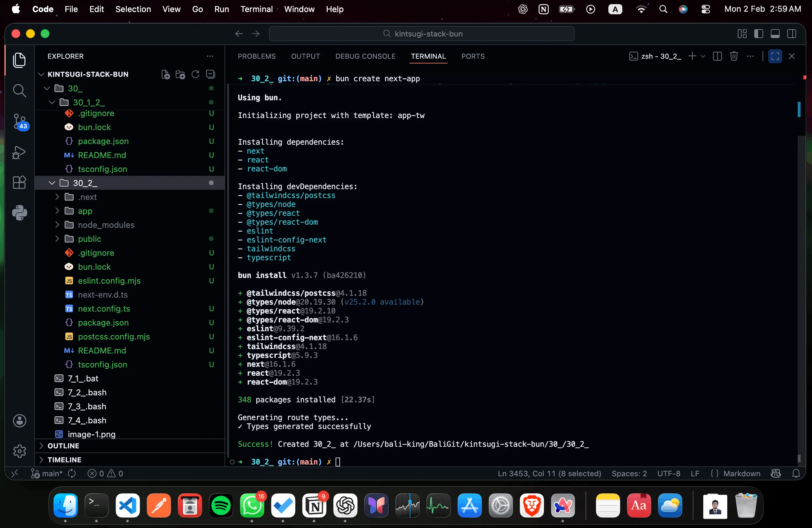The image size is (812, 528).
Task: Switch to the PROBLEMS tab
Action: (257, 56)
